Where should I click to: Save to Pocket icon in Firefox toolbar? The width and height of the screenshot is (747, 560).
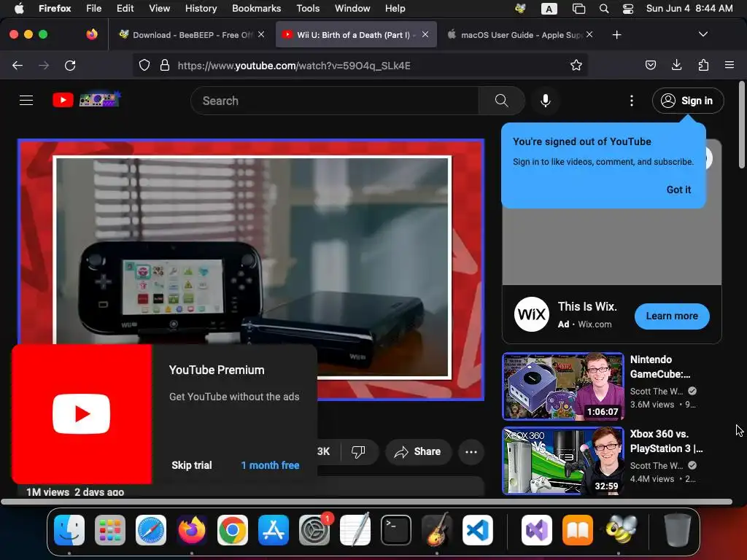(x=651, y=65)
